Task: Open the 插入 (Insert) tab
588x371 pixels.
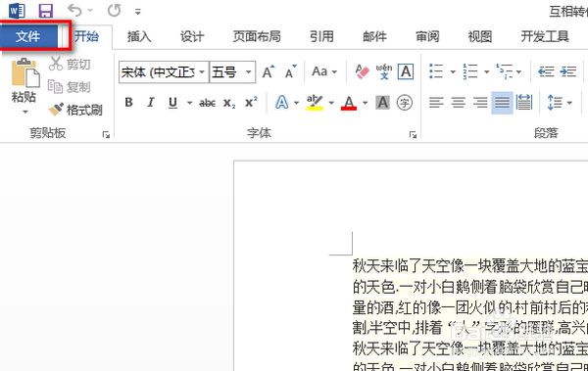Action: tap(139, 36)
